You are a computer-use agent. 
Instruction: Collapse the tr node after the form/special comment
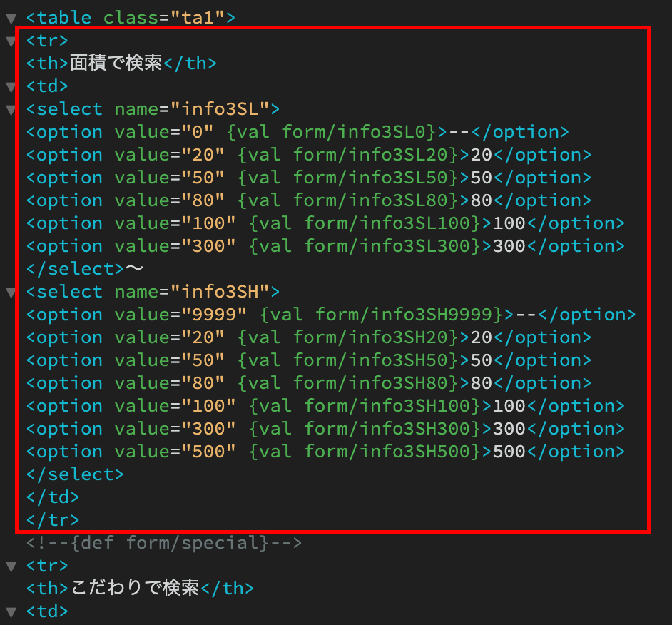click(11, 566)
